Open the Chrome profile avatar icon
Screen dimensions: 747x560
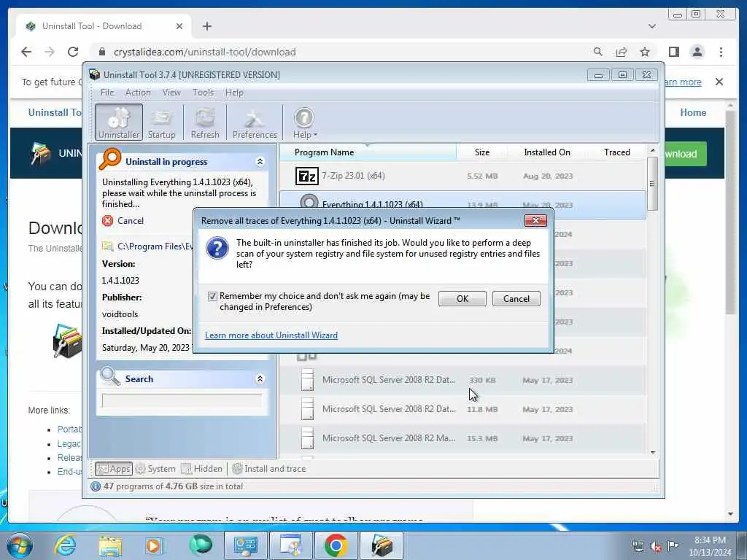697,52
